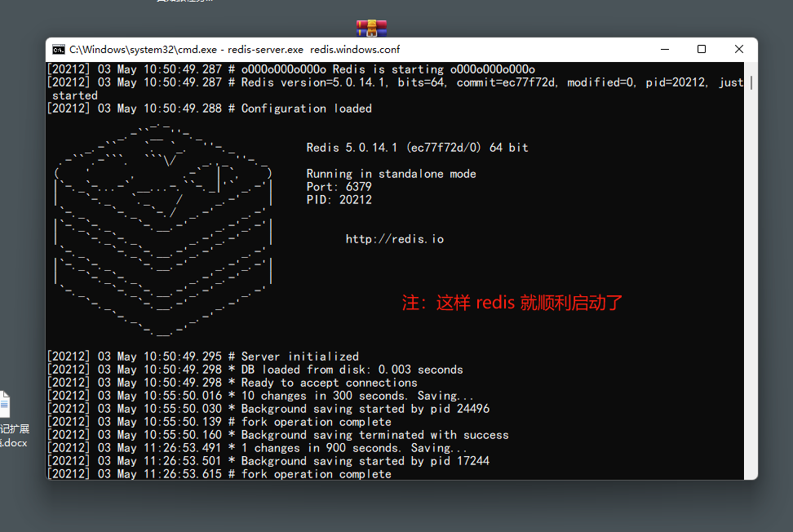This screenshot has height=532, width=793.
Task: Maximize the cmd.exe window
Action: 702,49
